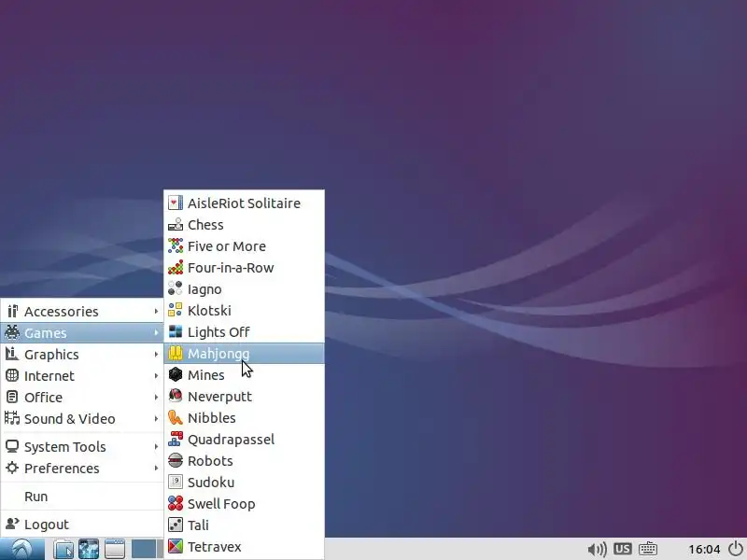Switch to first workspace in pager

[144, 549]
